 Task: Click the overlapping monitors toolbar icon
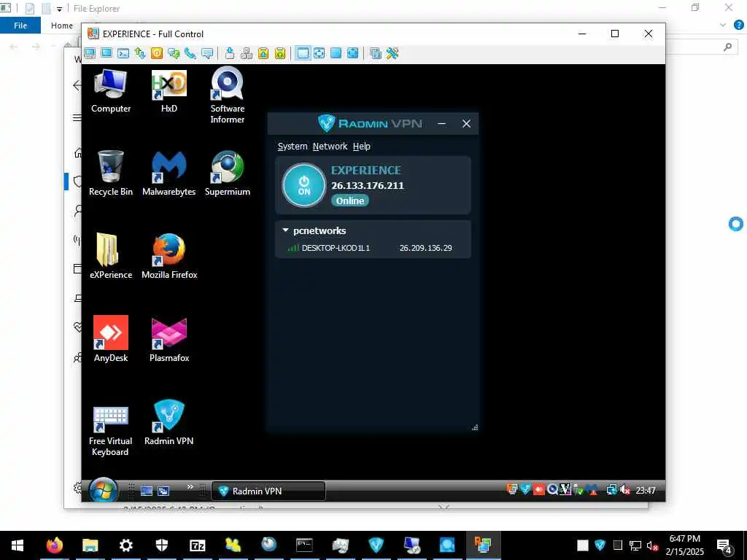click(376, 53)
